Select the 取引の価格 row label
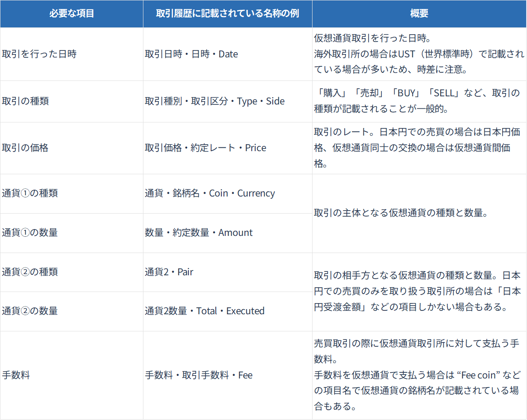The image size is (527, 420). coord(25,148)
